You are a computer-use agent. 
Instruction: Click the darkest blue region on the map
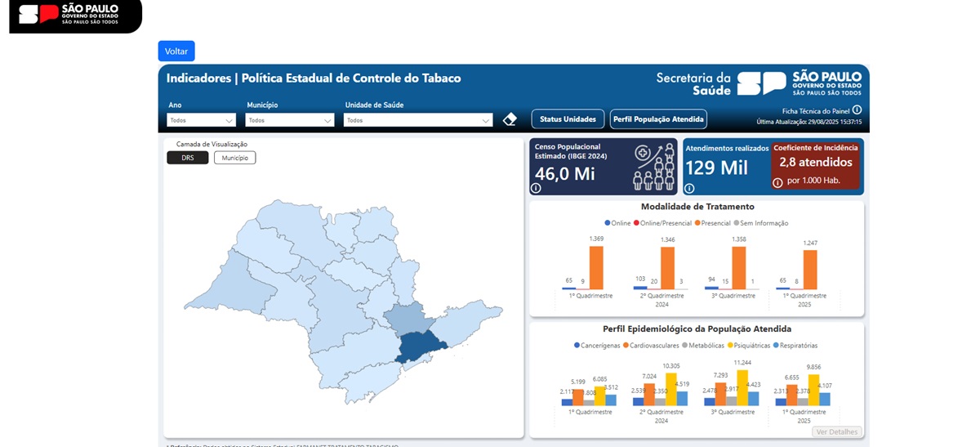[420, 348]
